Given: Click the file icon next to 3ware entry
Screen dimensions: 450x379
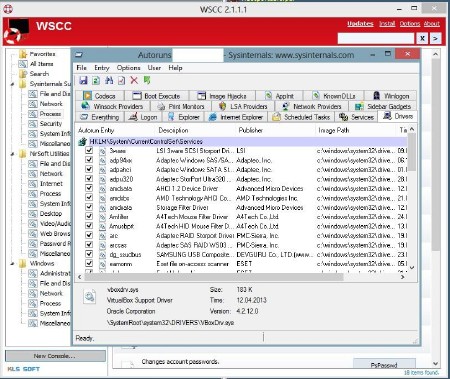Looking at the screenshot, I should point(103,151).
